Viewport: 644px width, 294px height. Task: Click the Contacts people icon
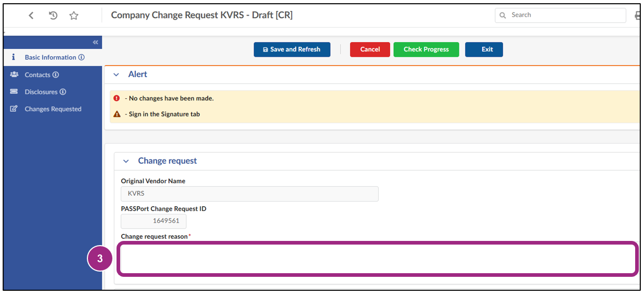(14, 74)
